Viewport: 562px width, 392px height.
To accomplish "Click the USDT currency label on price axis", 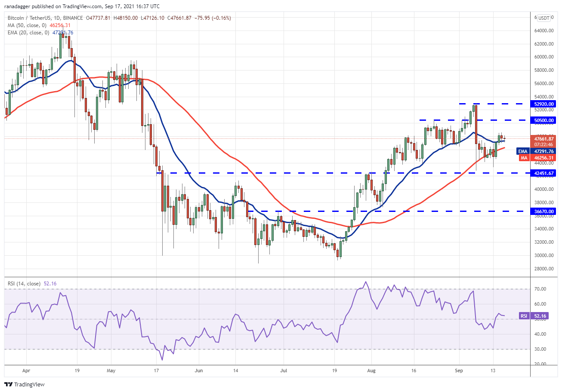I will pyautogui.click(x=544, y=18).
